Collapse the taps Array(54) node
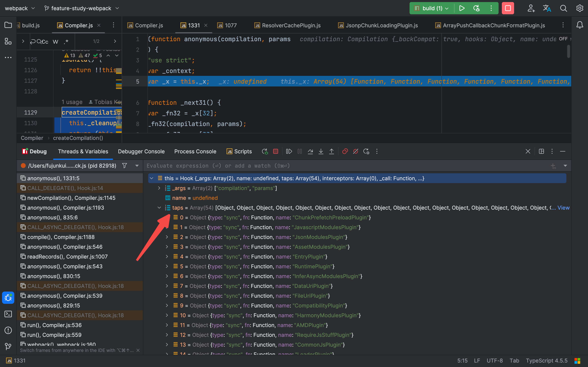The height and width of the screenshot is (367, 588). coord(159,208)
